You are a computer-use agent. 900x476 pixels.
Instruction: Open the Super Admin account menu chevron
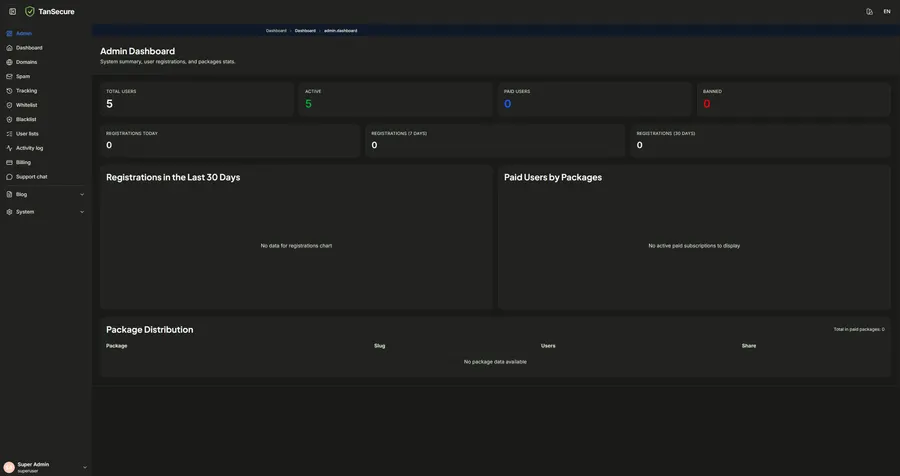(85, 467)
